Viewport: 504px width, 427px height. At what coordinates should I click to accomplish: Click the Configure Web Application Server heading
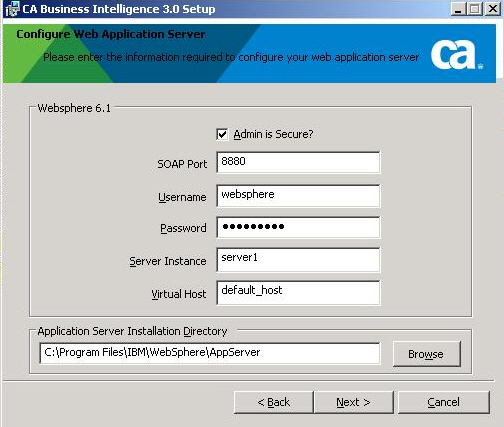[111, 34]
